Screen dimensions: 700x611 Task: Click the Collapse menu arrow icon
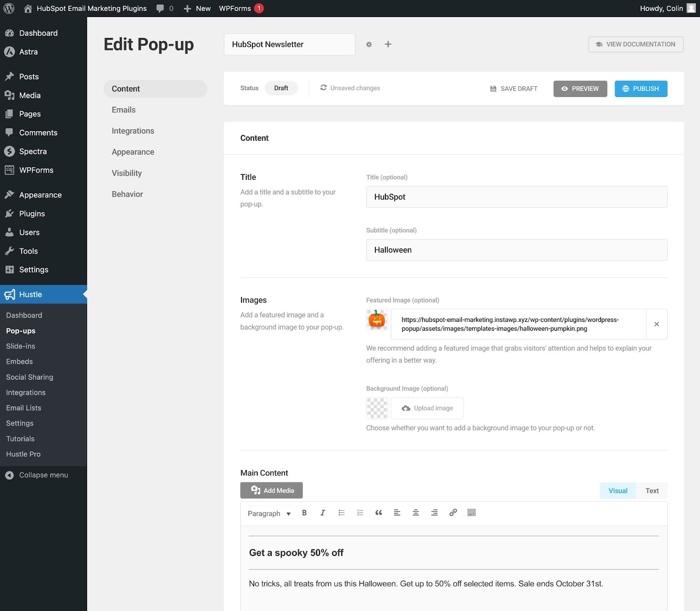(9, 475)
